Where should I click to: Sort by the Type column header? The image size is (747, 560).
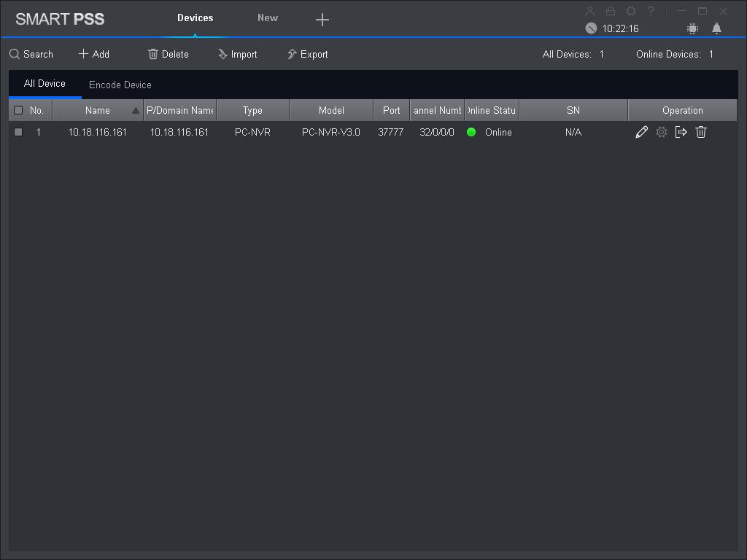[x=252, y=111]
